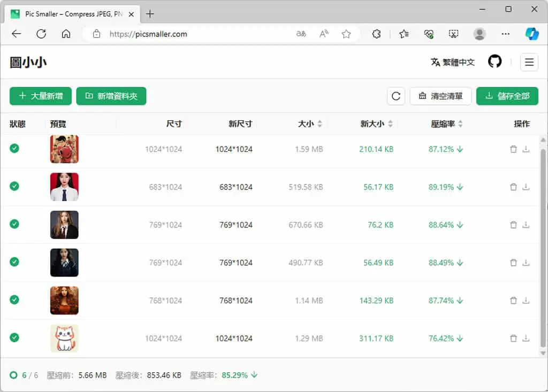Delete the 1.59 MB image row
The image size is (548, 392).
coord(513,149)
